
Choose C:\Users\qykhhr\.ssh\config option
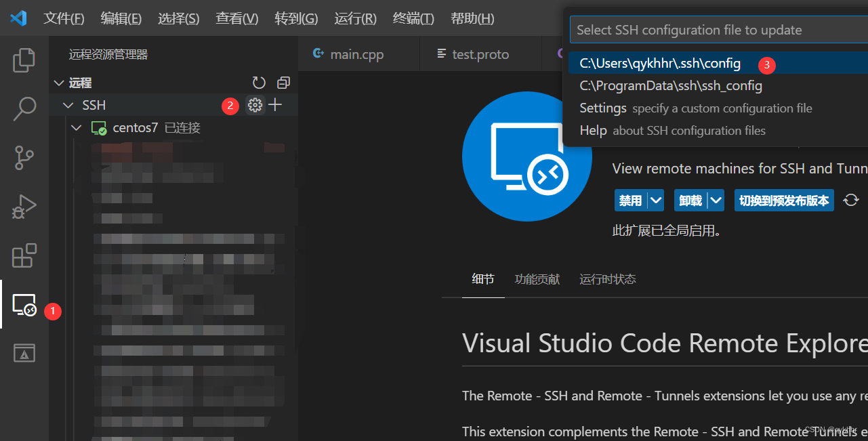(x=718, y=64)
